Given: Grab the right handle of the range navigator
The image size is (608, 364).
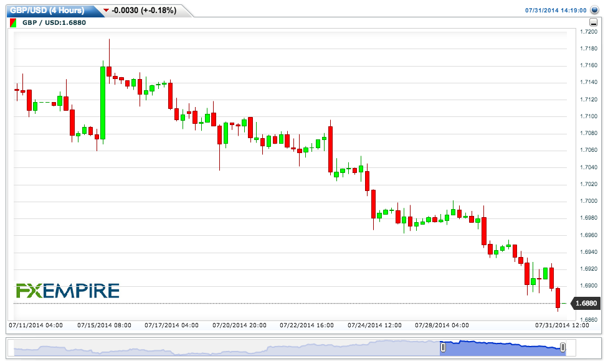Looking at the screenshot, I should point(563,347).
